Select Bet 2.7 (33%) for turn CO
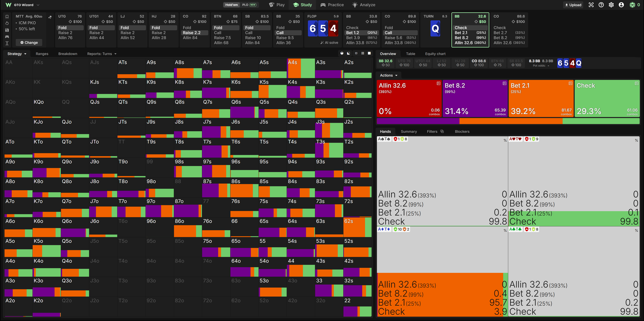 click(509, 33)
